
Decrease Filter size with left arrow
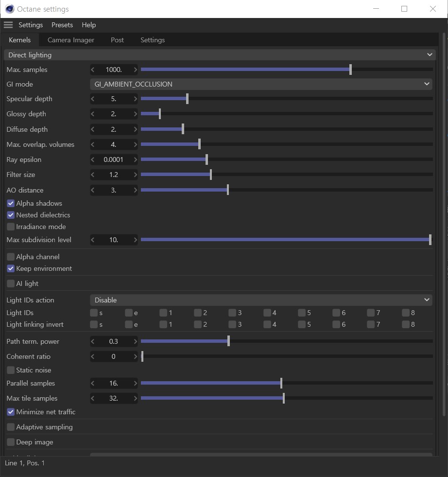[x=93, y=175]
